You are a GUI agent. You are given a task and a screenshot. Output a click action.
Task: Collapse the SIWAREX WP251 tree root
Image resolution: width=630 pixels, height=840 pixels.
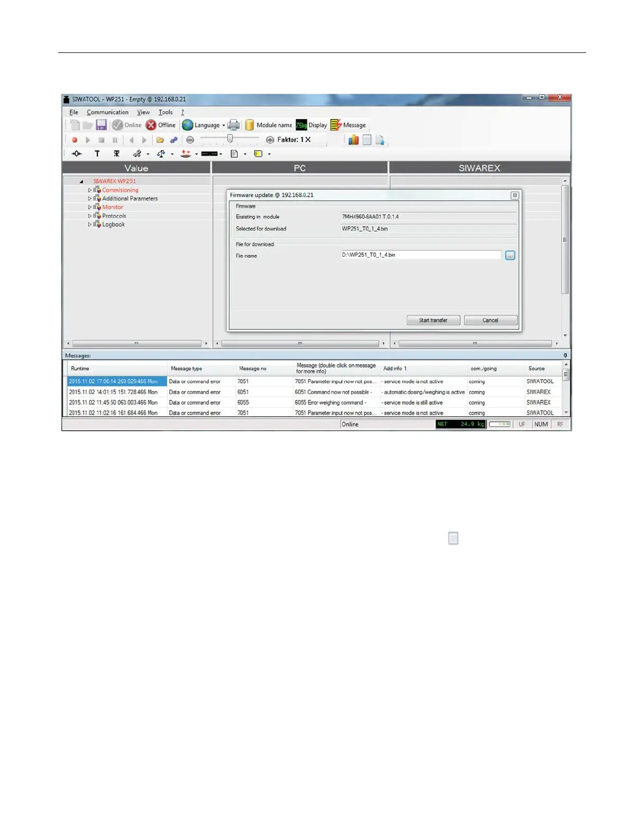point(81,182)
